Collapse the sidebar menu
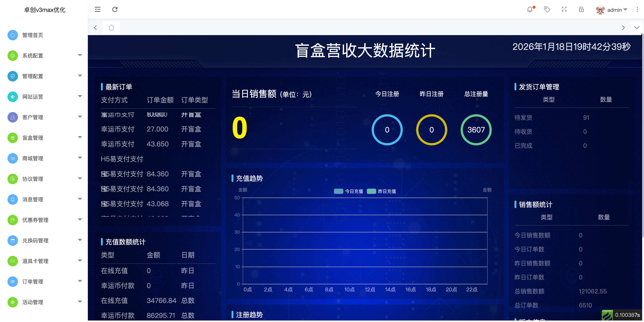 click(x=98, y=10)
